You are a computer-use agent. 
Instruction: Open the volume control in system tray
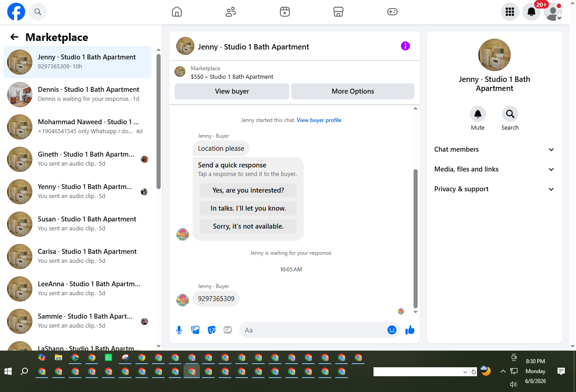point(513,384)
